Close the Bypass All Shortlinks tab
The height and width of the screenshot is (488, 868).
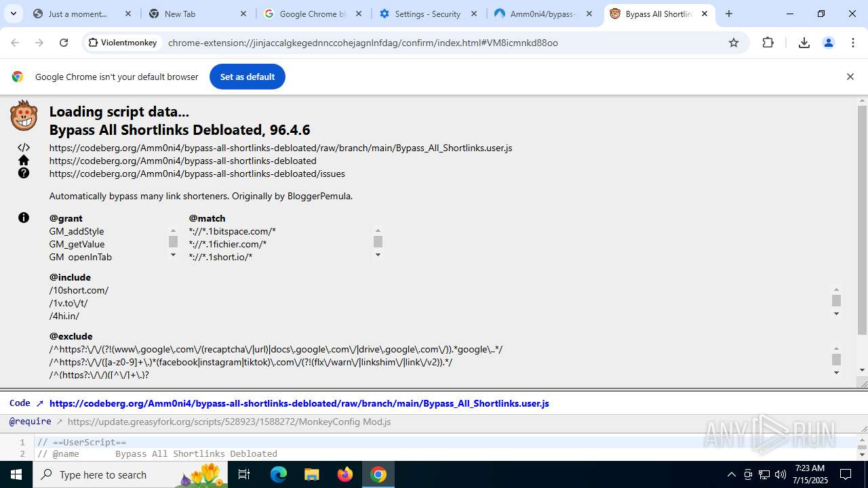(705, 14)
